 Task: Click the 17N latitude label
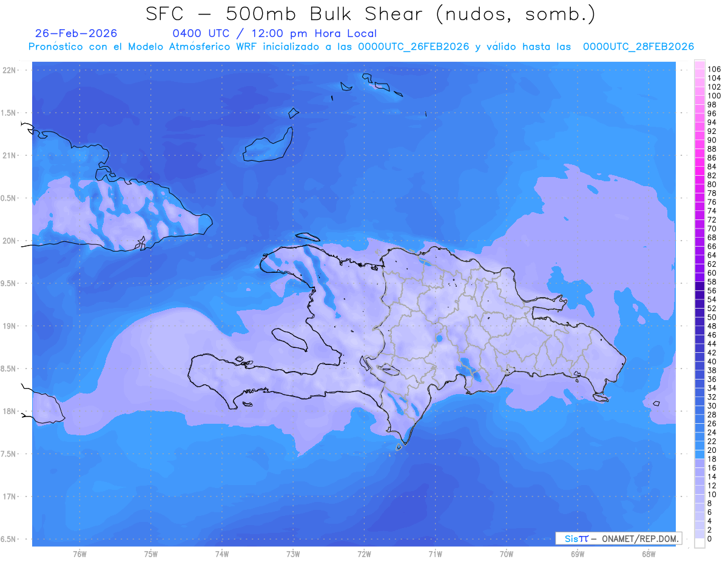pyautogui.click(x=9, y=497)
